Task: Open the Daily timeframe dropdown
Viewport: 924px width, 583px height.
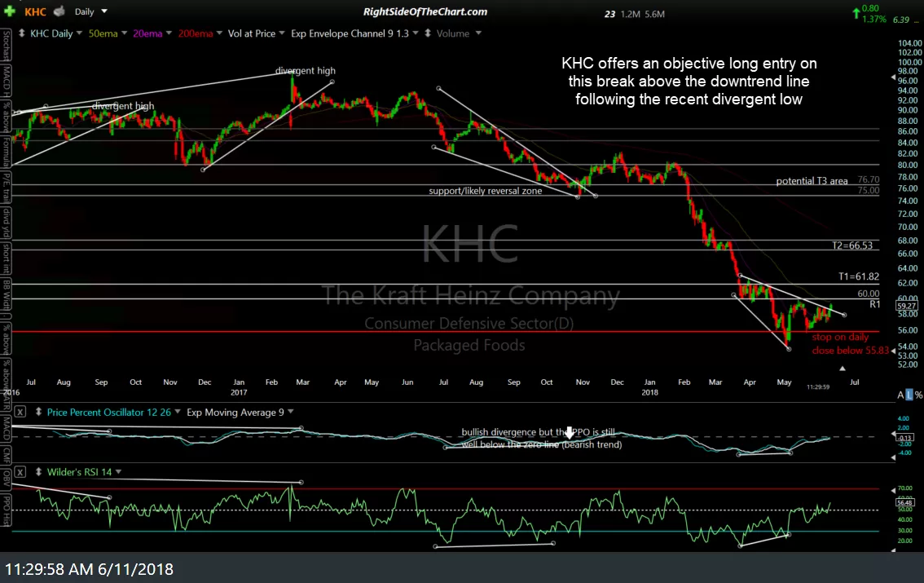Action: coord(104,11)
